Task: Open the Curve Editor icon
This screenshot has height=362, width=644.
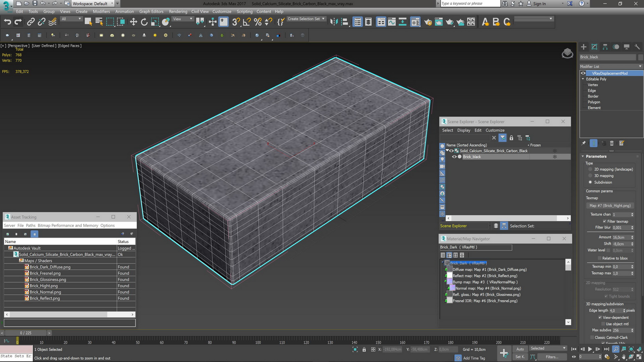Action: (x=392, y=22)
